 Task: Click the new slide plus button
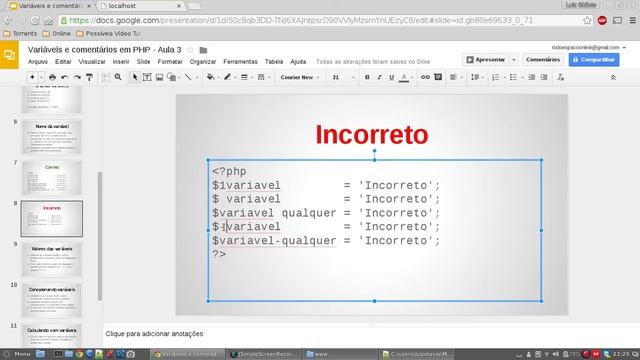pyautogui.click(x=32, y=77)
